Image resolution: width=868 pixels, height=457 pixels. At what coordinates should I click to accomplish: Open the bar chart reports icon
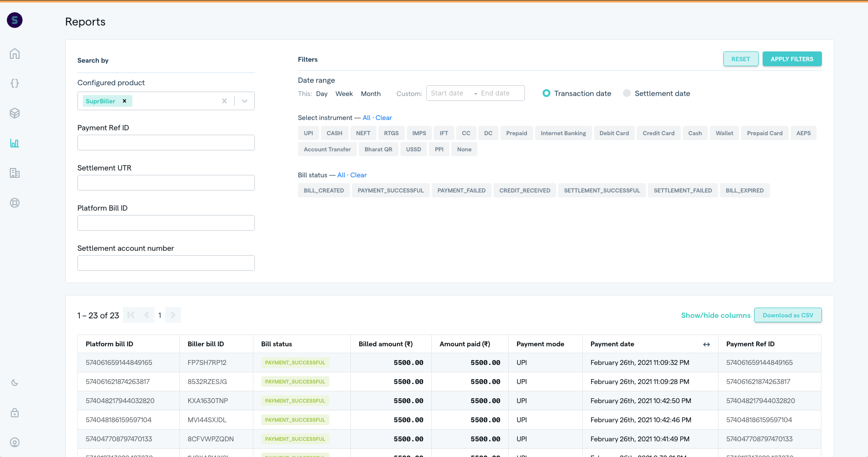(x=15, y=143)
